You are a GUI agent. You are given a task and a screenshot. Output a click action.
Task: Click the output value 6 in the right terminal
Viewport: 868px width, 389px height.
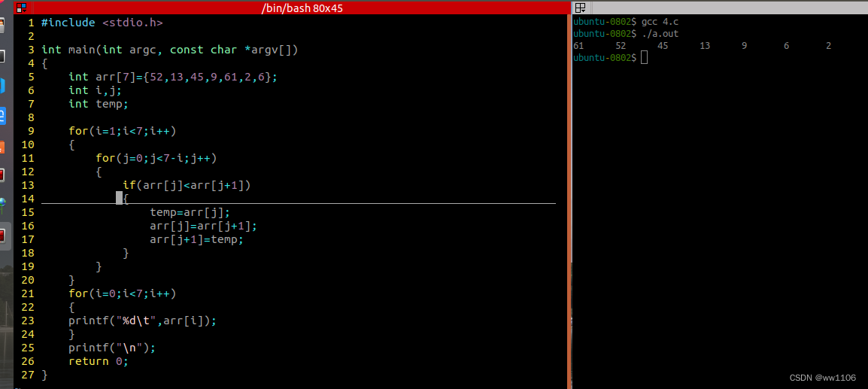pos(787,46)
